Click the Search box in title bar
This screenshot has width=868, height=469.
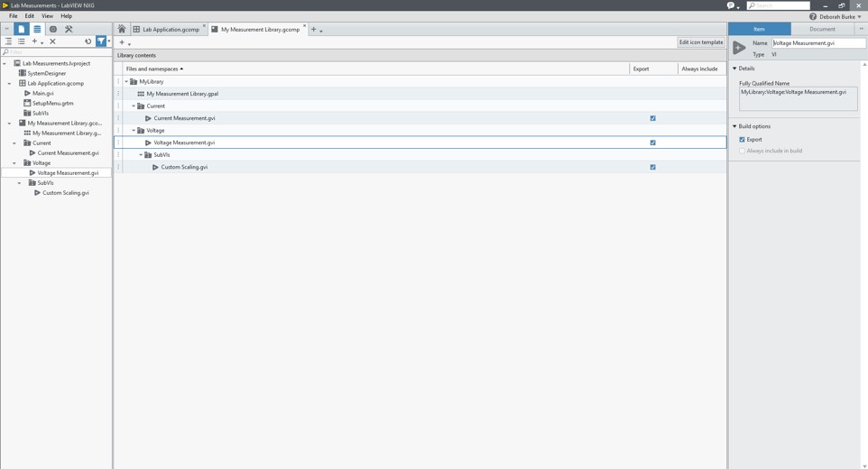pos(779,5)
